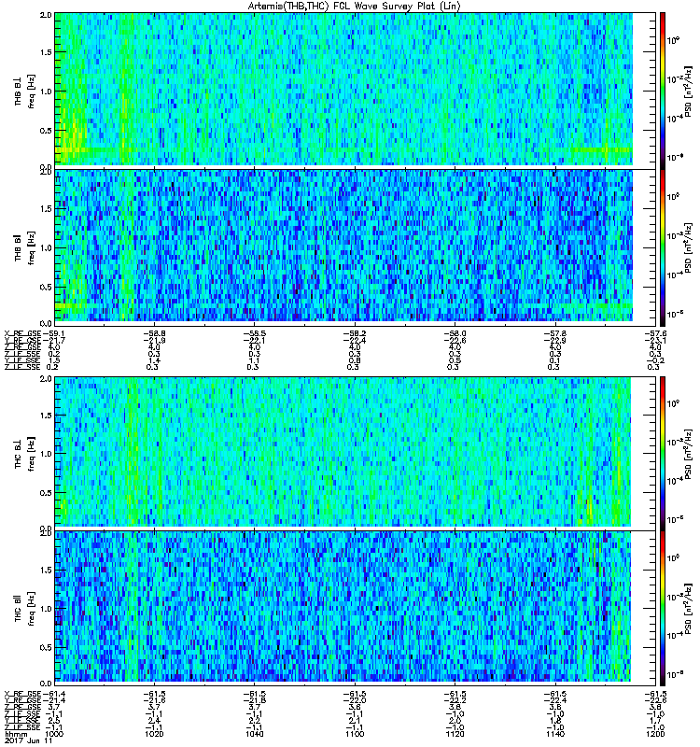The image size is (700, 747).
Task: Click the THC Y_RE_GSE value '-21.6'
Action: (x=154, y=700)
